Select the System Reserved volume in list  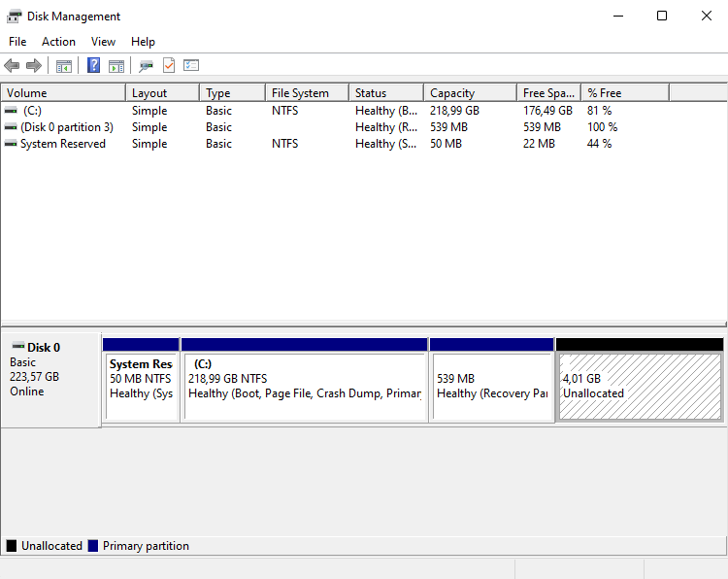62,144
